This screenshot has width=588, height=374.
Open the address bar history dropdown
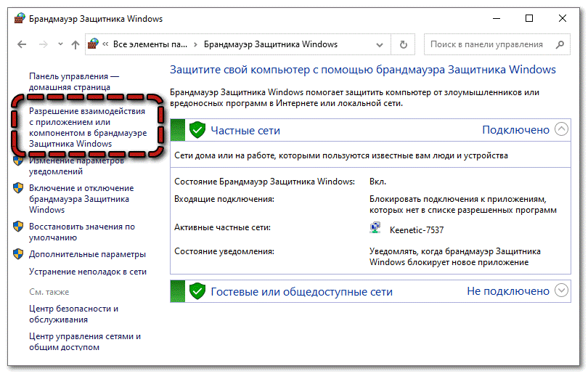click(x=380, y=44)
